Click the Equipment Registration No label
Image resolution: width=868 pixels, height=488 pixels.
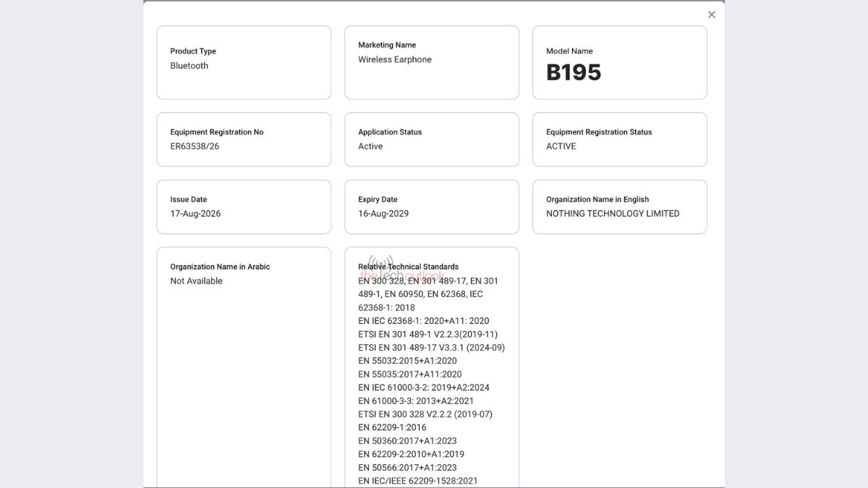(x=217, y=132)
